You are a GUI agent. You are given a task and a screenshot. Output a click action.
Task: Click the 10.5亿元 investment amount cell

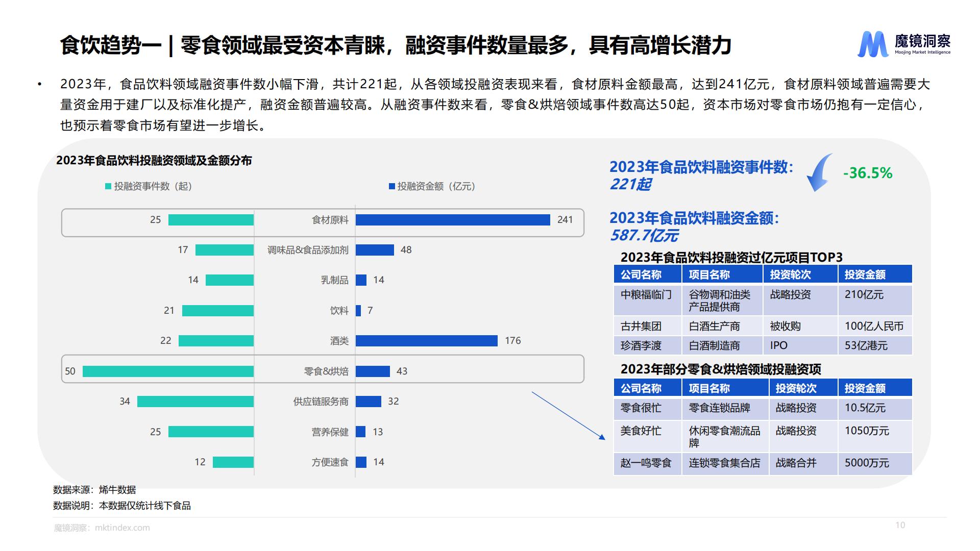[865, 408]
